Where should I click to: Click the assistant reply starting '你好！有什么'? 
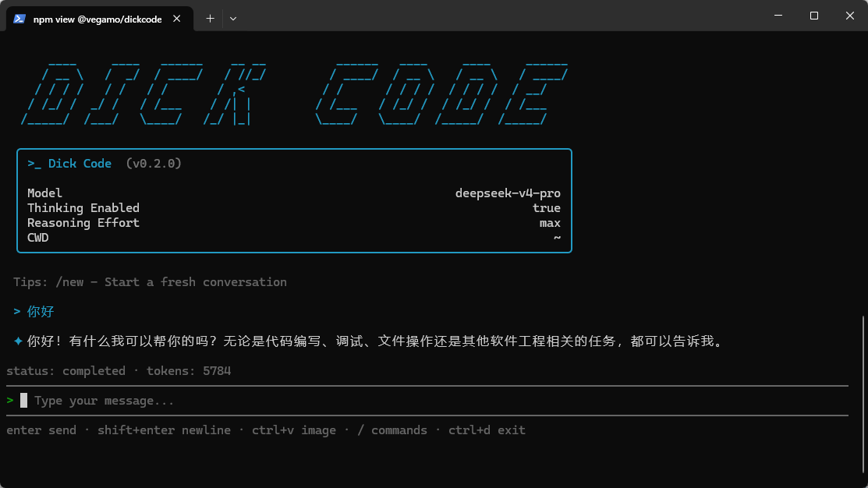coord(377,341)
